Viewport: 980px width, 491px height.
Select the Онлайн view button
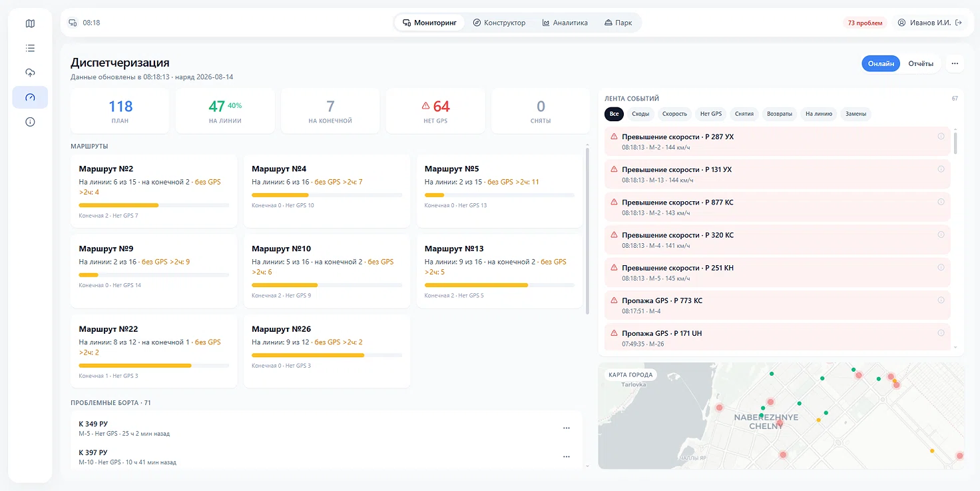click(881, 63)
